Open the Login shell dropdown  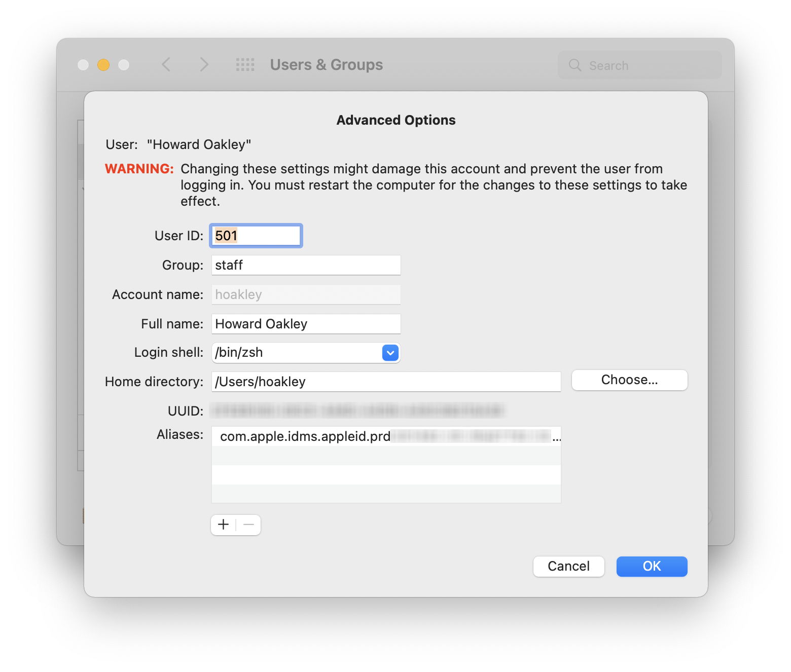pos(389,353)
